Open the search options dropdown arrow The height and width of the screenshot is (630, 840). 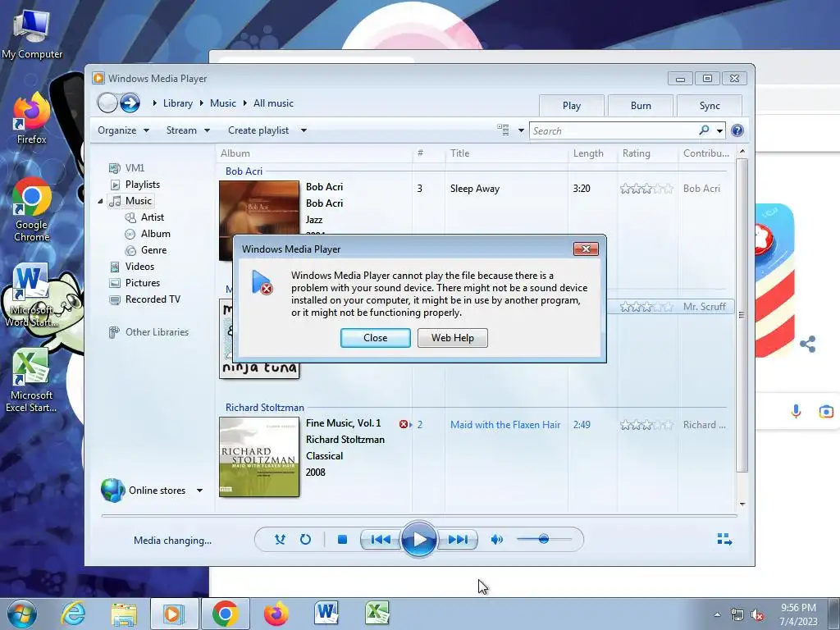click(x=719, y=130)
